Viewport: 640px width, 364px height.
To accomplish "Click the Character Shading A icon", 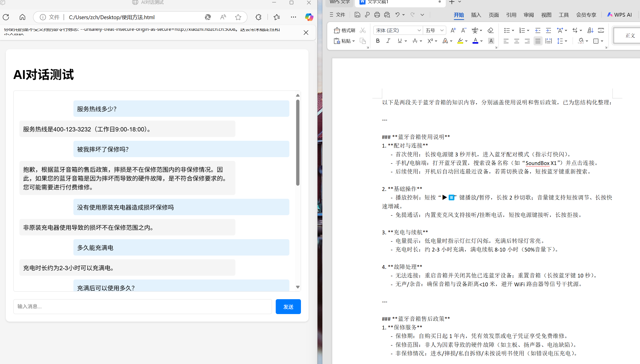I will click(491, 41).
